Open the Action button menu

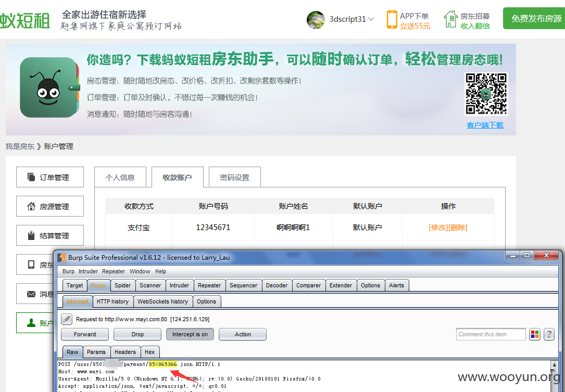click(x=243, y=334)
